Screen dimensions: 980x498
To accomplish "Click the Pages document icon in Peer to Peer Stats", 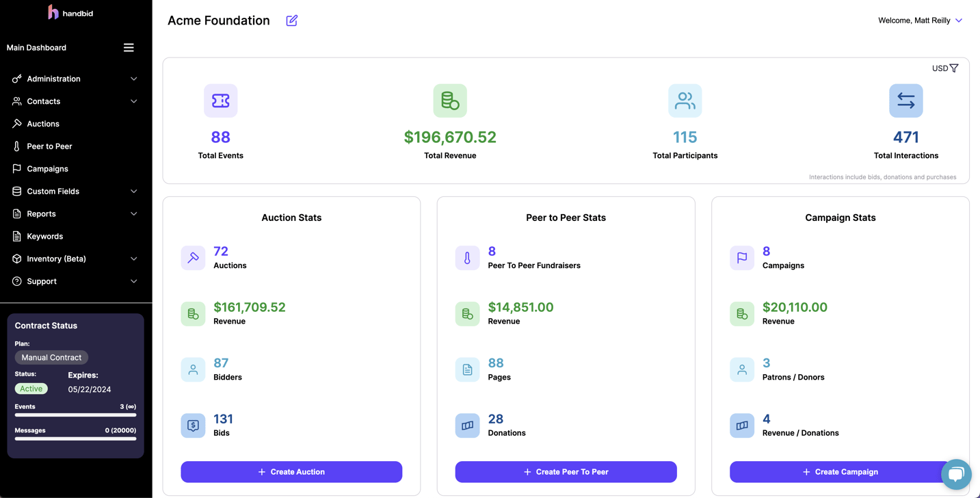I will pos(467,369).
